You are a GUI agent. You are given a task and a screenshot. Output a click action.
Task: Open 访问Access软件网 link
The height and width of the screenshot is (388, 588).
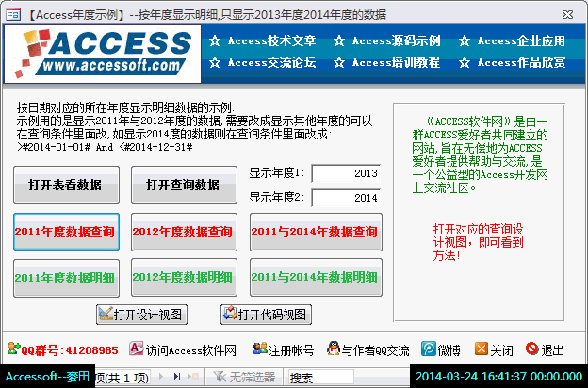pyautogui.click(x=191, y=351)
